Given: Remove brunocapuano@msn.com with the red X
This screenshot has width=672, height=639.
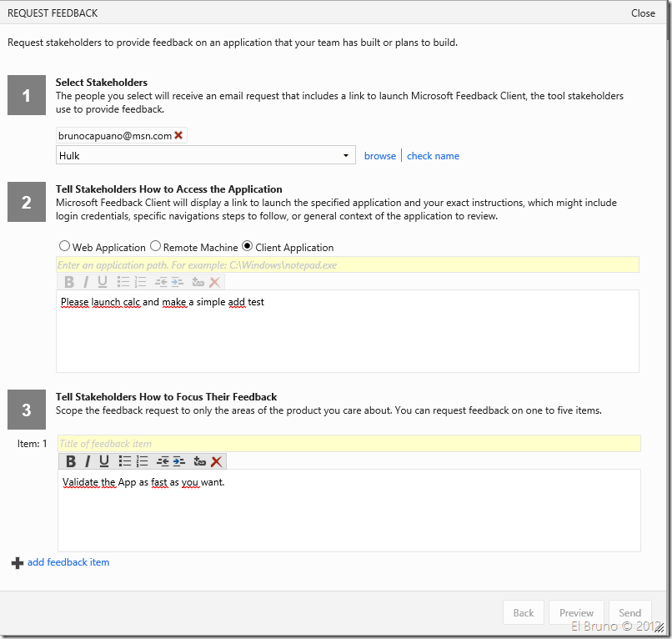Looking at the screenshot, I should [x=178, y=135].
